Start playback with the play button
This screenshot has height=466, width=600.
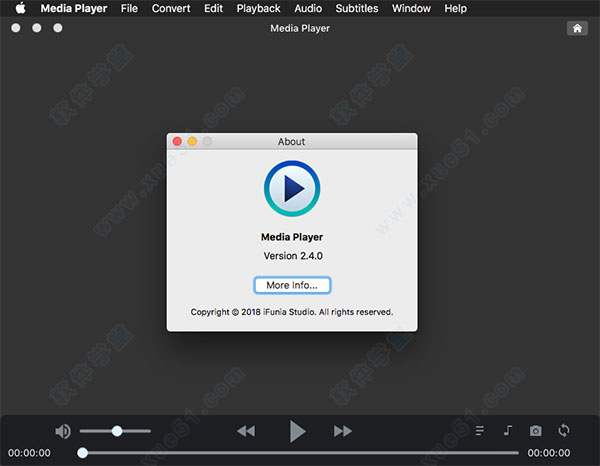(297, 431)
